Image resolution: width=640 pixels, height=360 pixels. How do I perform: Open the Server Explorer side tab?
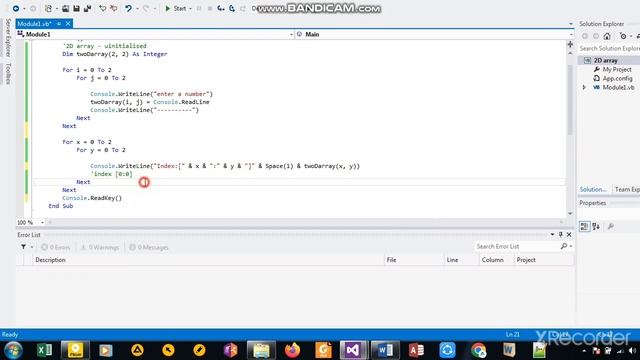pos(8,38)
